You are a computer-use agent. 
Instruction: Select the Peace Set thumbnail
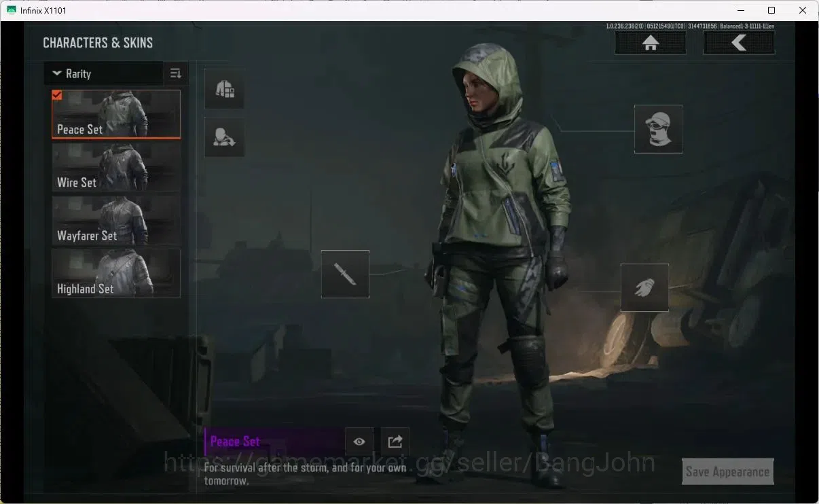pyautogui.click(x=116, y=114)
